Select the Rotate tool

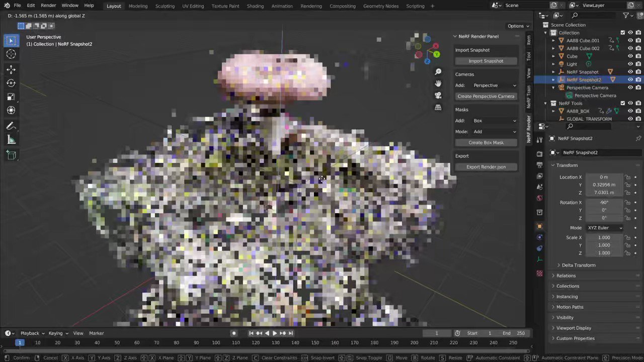[11, 83]
